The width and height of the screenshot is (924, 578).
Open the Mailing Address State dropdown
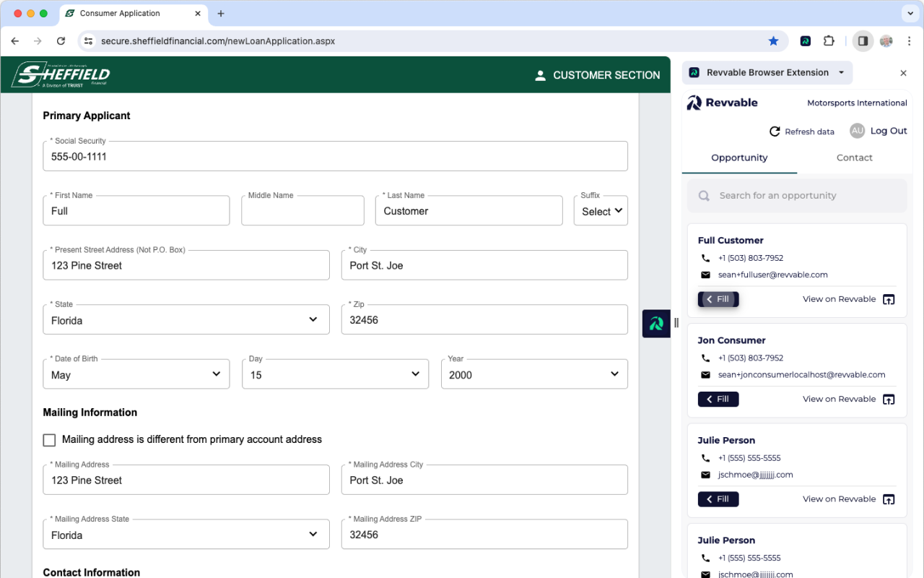186,535
